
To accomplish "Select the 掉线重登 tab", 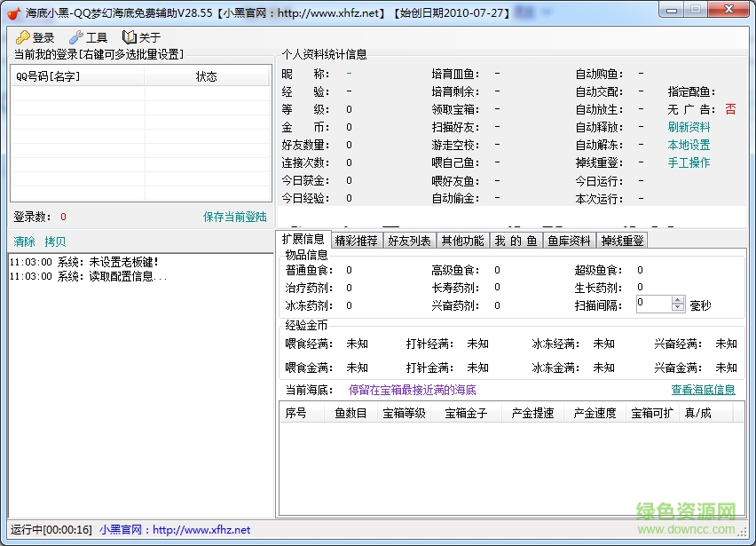I will pyautogui.click(x=620, y=239).
